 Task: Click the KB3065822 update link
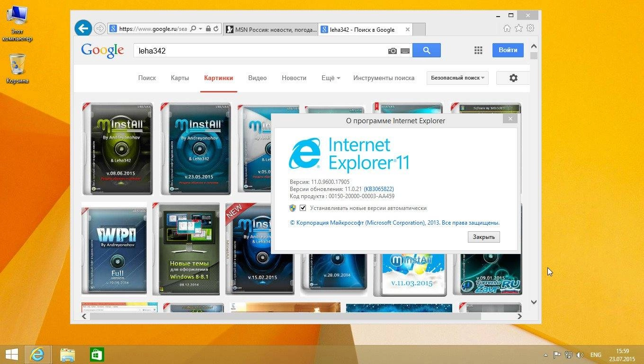(379, 189)
